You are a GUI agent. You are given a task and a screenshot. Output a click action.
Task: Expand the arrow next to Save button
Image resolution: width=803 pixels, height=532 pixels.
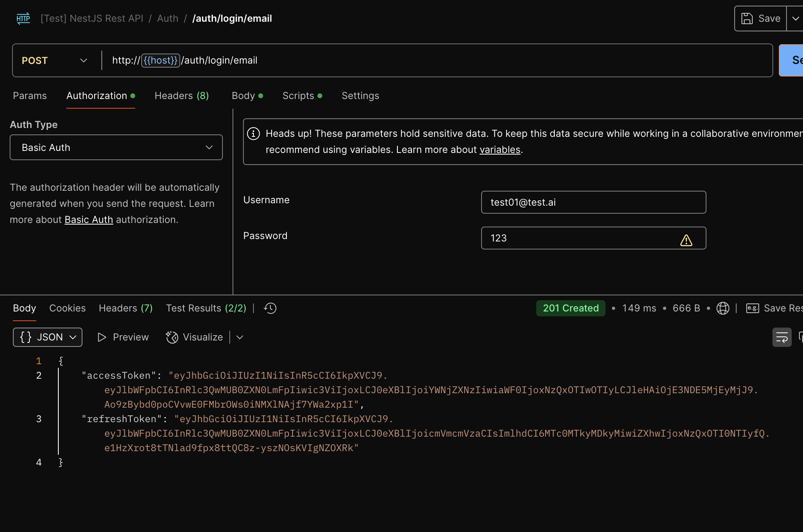[795, 19]
